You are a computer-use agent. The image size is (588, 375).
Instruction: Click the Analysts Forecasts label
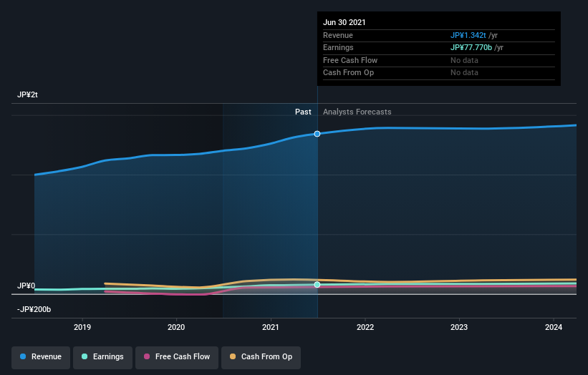click(357, 112)
